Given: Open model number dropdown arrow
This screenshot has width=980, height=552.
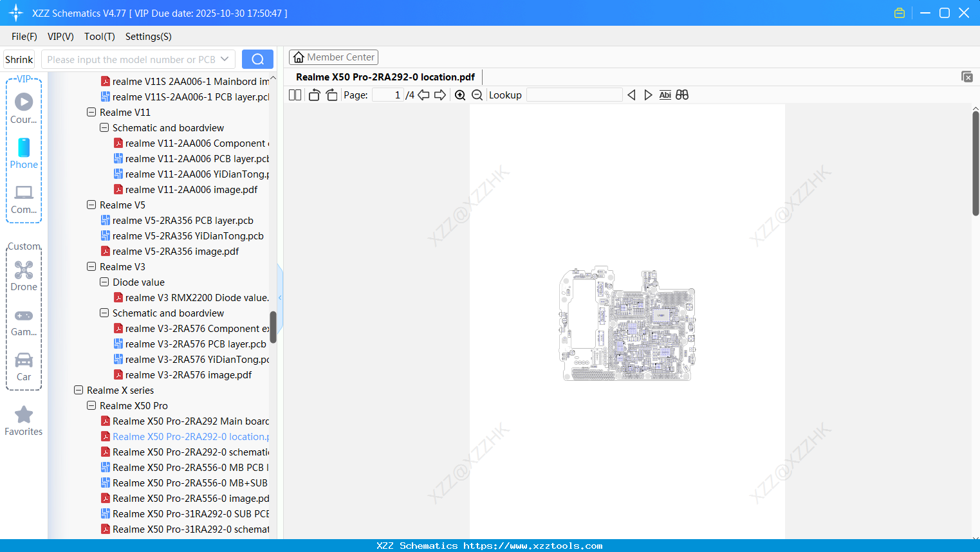Looking at the screenshot, I should pyautogui.click(x=225, y=59).
